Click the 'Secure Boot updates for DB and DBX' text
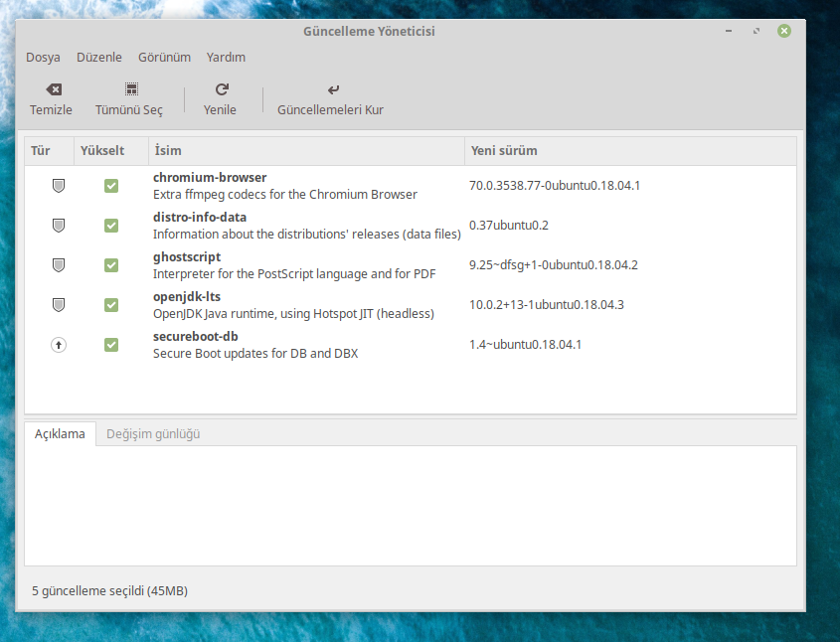Screen dimensions: 840x642 point(255,354)
